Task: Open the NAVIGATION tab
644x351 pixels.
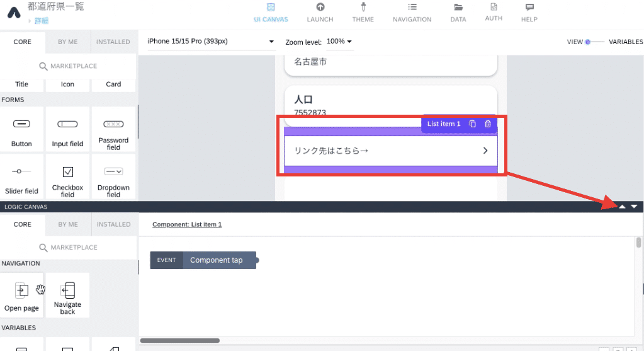Action: coord(412,13)
